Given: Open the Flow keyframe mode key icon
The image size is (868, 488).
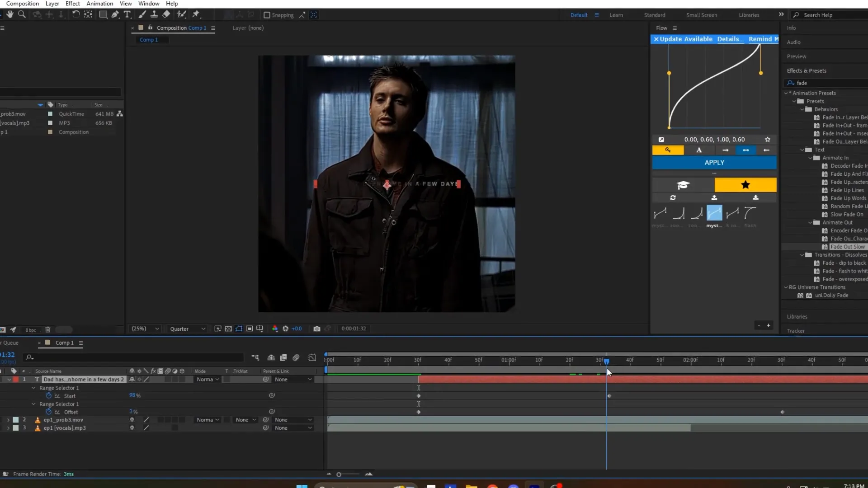Looking at the screenshot, I should [x=668, y=150].
